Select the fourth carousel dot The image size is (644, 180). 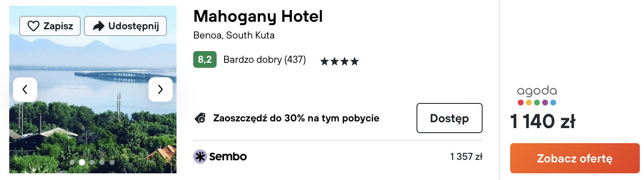[x=102, y=162]
